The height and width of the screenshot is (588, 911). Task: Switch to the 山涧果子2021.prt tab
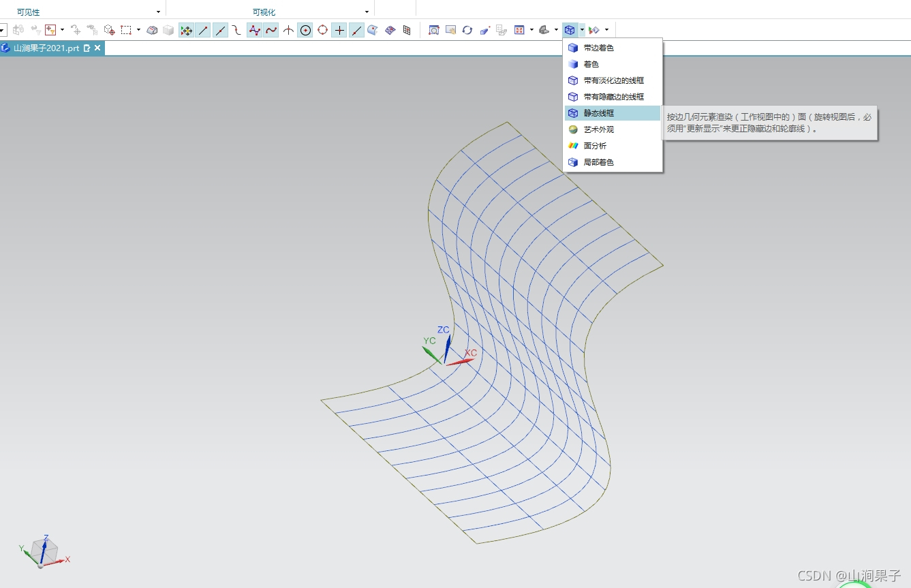(x=46, y=48)
